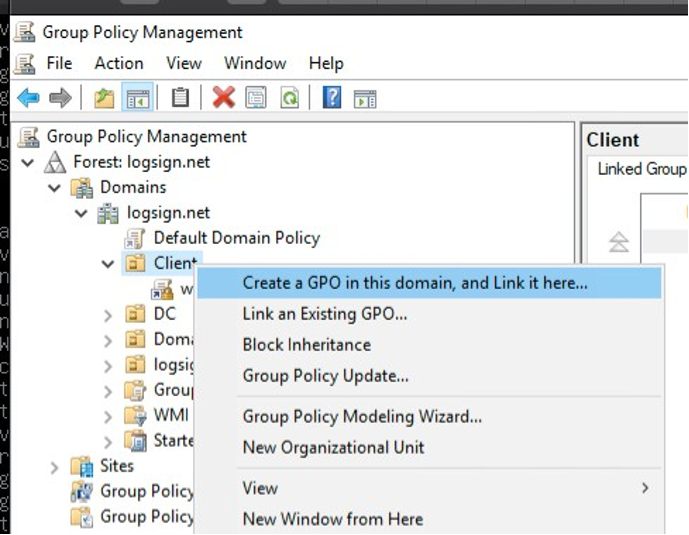The image size is (689, 535).
Task: Open the Help menu
Action: pos(326,64)
